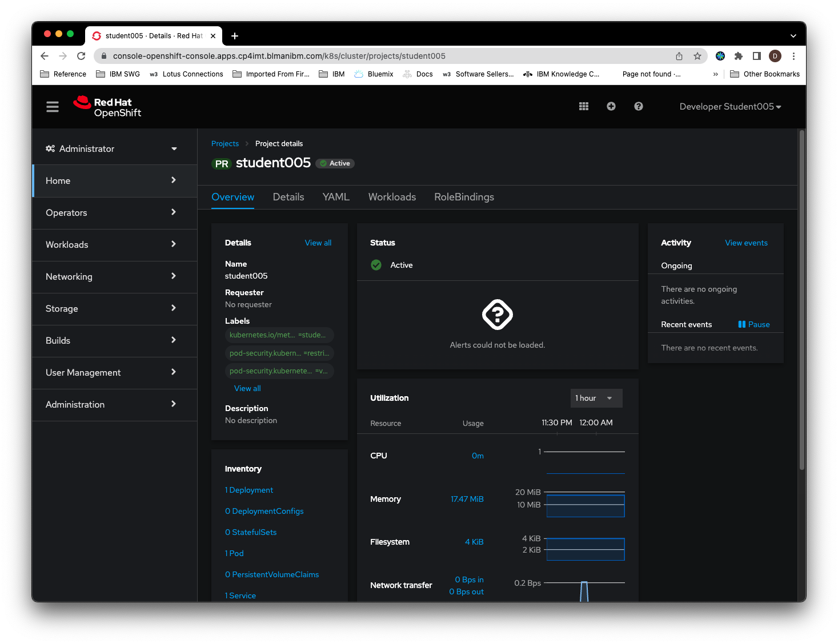
Task: Expand the Workloads navigation section
Action: tap(115, 244)
